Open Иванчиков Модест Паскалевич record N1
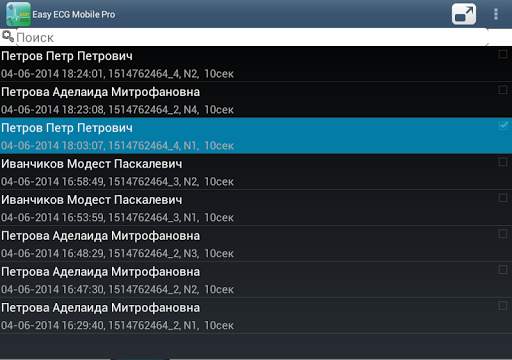This screenshot has width=512, height=360. pos(256,208)
